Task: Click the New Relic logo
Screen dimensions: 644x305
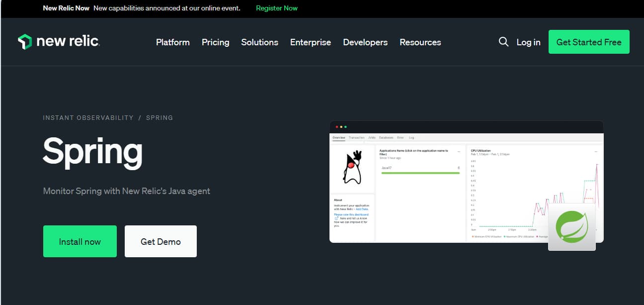Action: point(59,42)
